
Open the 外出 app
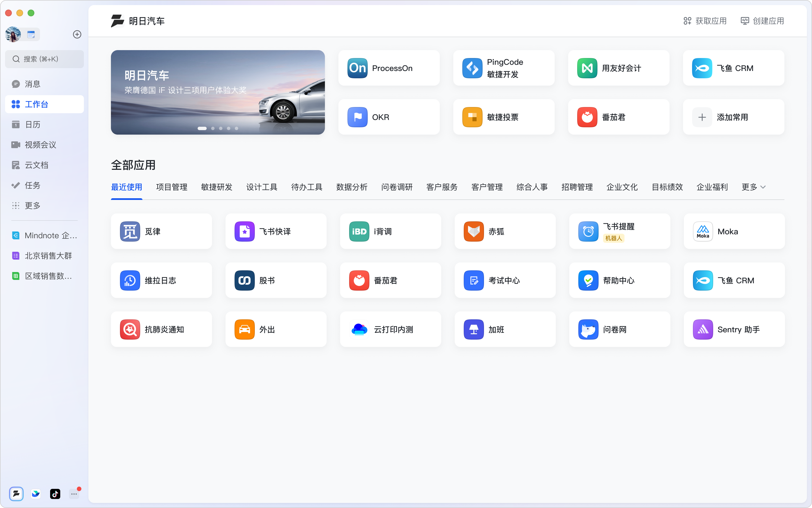(x=276, y=329)
